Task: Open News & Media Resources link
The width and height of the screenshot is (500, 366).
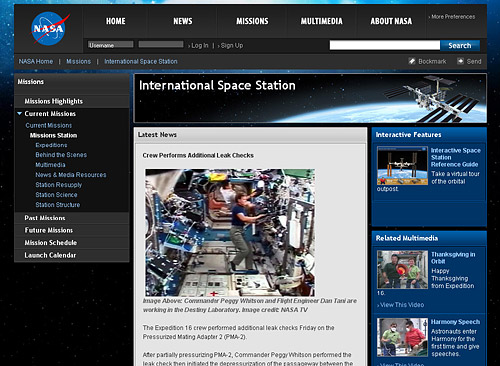Action: point(71,175)
